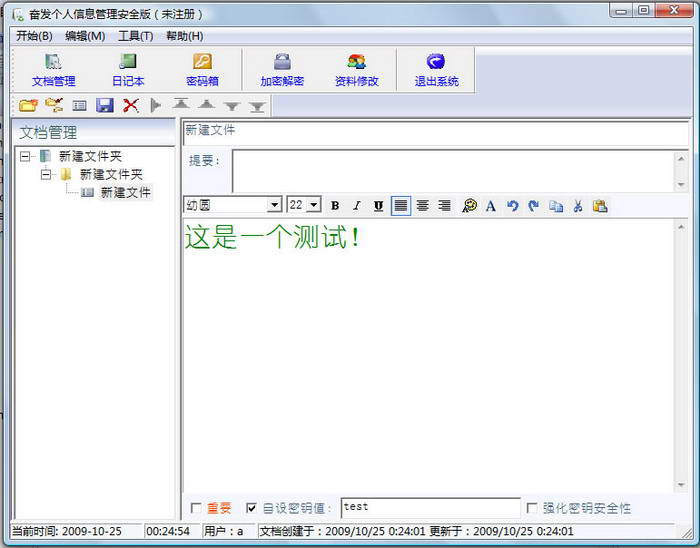Center align the text
The width and height of the screenshot is (700, 548).
pyautogui.click(x=422, y=206)
